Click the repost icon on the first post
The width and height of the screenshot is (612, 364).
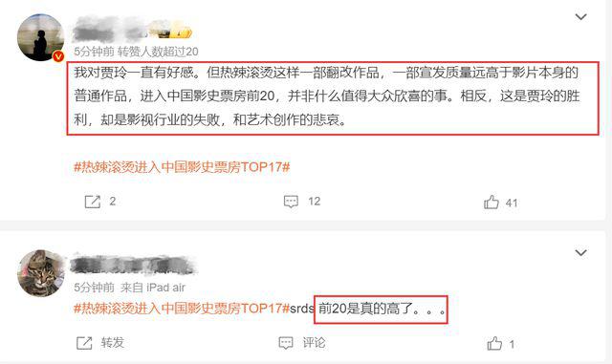click(x=93, y=202)
